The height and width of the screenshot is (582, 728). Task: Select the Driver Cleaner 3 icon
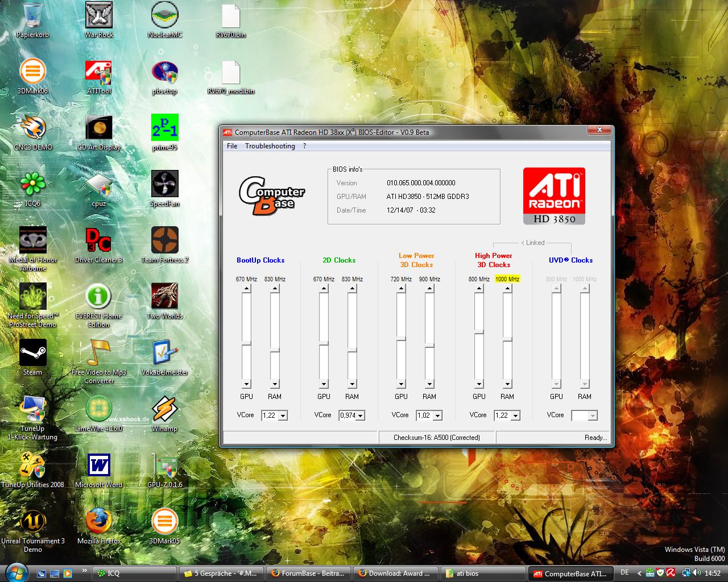click(99, 246)
